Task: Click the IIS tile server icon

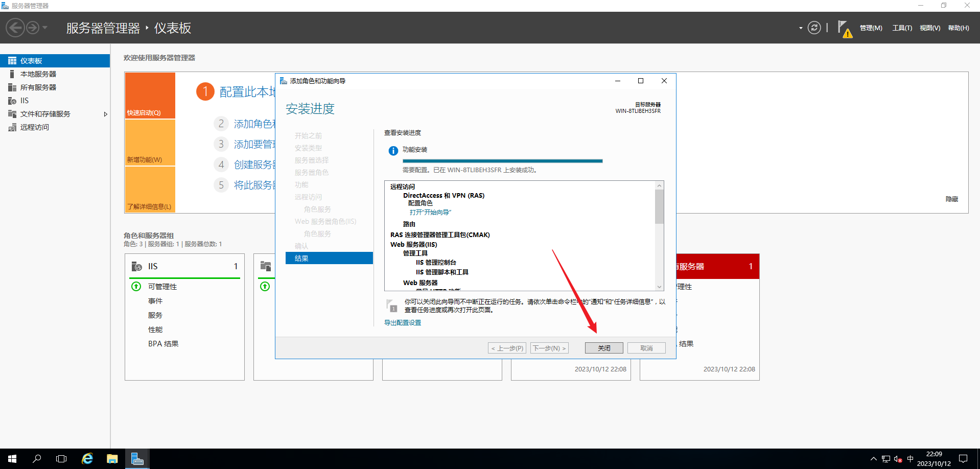Action: (137, 266)
